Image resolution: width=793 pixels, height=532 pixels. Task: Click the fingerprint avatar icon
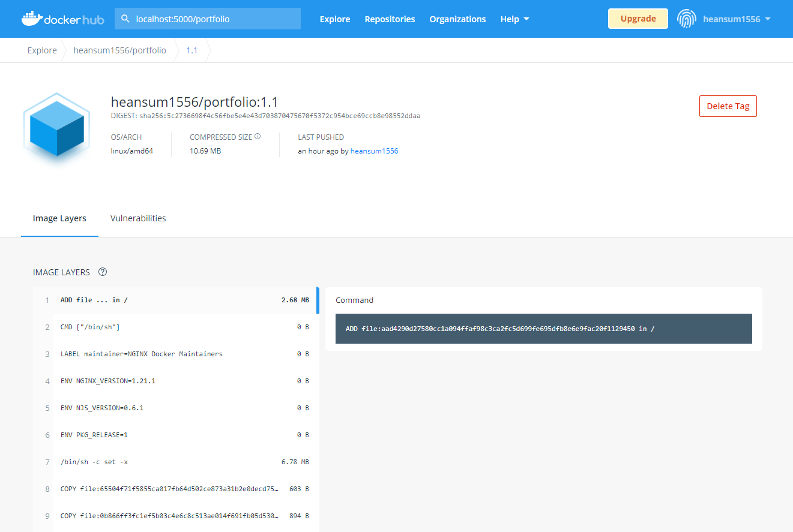(x=687, y=19)
